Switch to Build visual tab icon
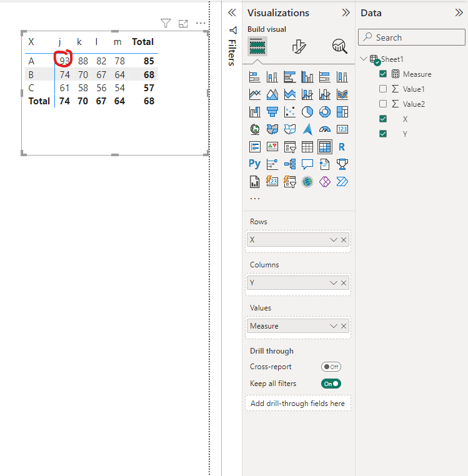The height and width of the screenshot is (476, 468). [257, 46]
